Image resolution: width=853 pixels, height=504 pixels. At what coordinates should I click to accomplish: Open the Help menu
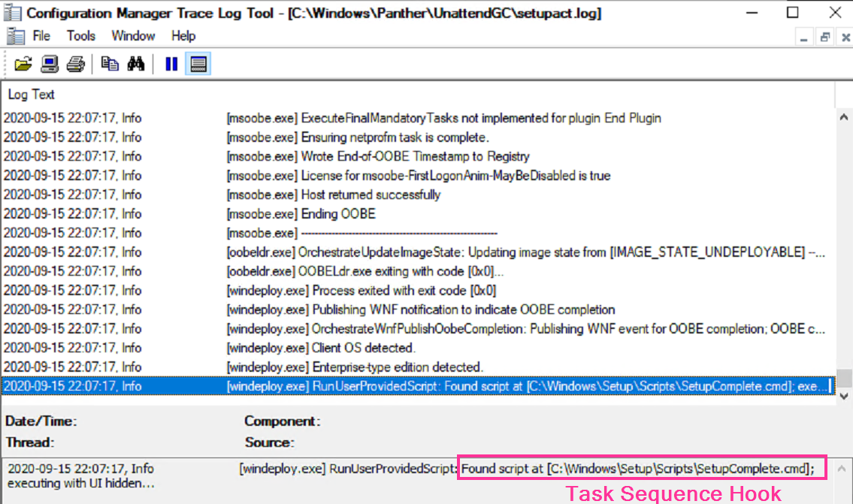[x=183, y=36]
